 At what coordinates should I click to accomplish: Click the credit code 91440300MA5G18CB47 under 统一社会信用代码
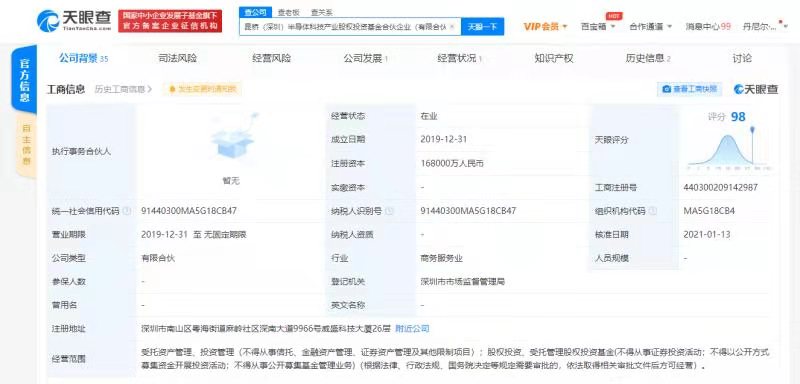[x=189, y=211]
